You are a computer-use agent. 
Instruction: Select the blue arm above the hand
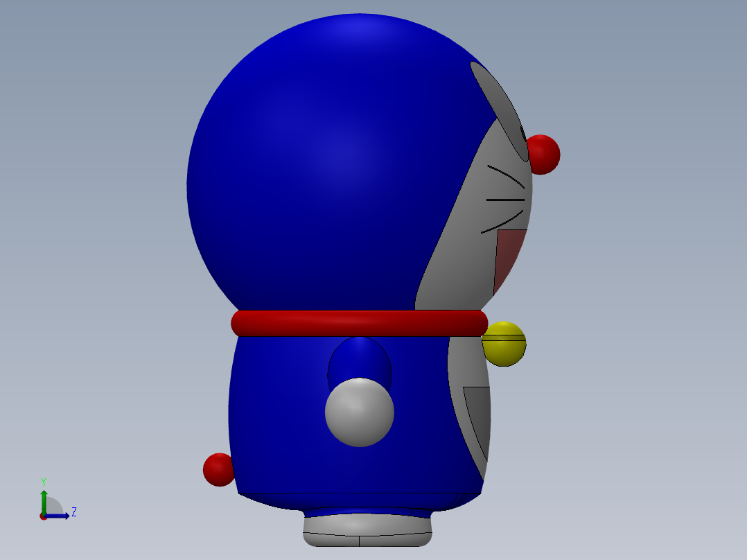[x=359, y=358]
